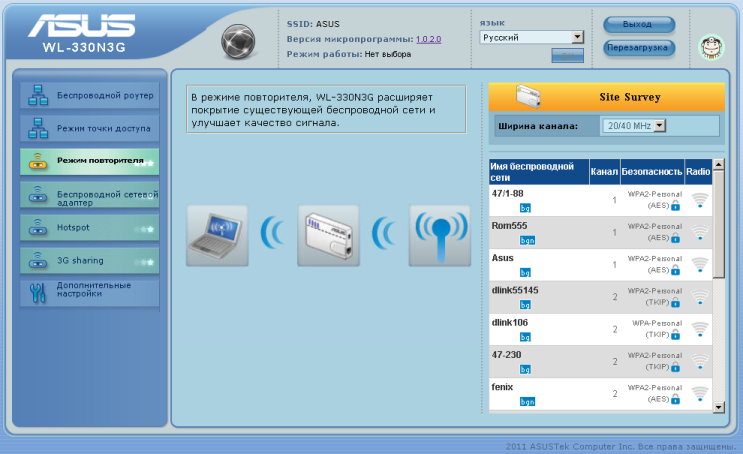Open the Ширина канала 20/40 MHz dropdown
The image size is (743, 454).
coord(634,126)
